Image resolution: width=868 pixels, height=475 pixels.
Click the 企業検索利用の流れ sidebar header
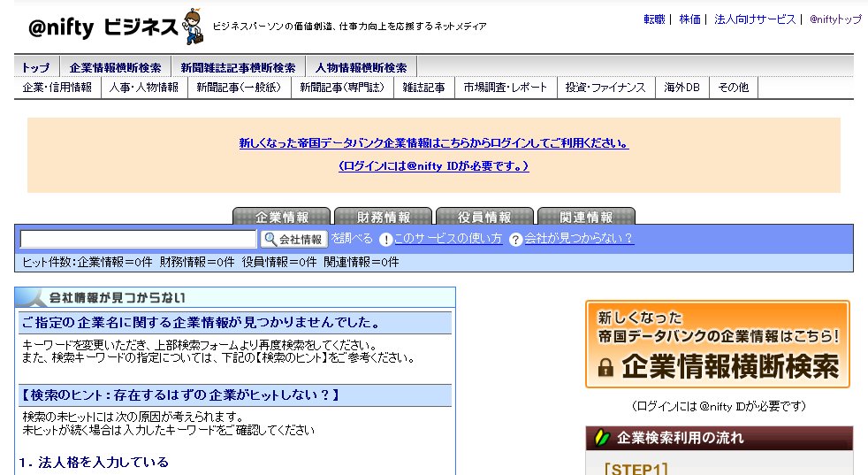coord(720,438)
